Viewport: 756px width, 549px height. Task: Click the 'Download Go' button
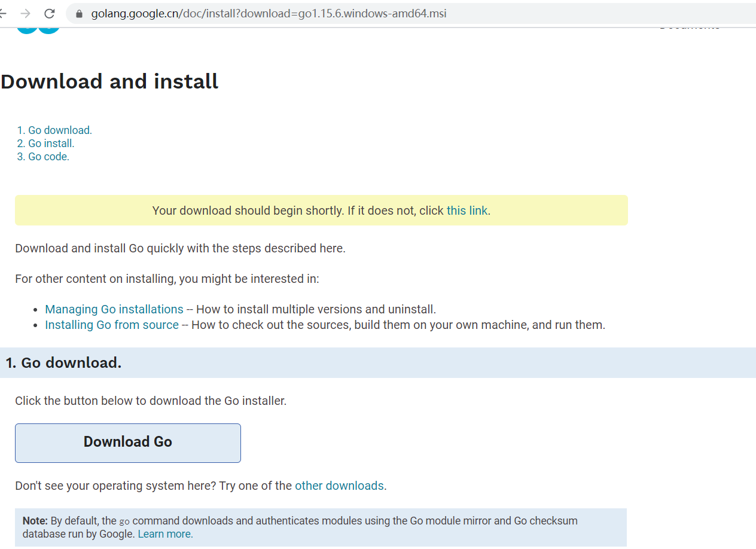coord(128,443)
